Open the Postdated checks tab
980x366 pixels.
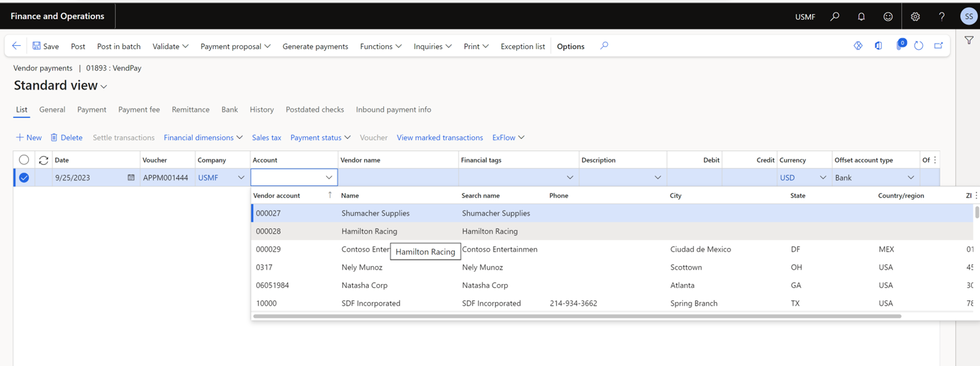315,109
